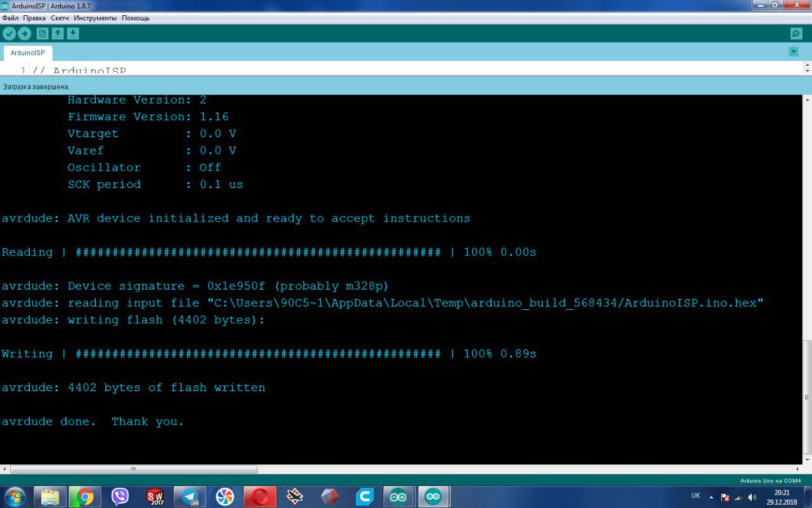812x508 pixels.
Task: Open the tab options dropdown arrow
Action: (793, 51)
